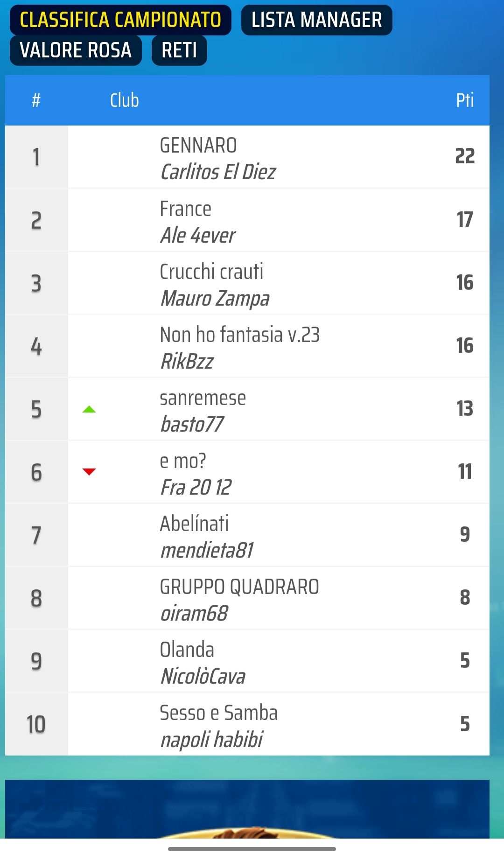
Task: Click the Club column header
Action: (124, 100)
